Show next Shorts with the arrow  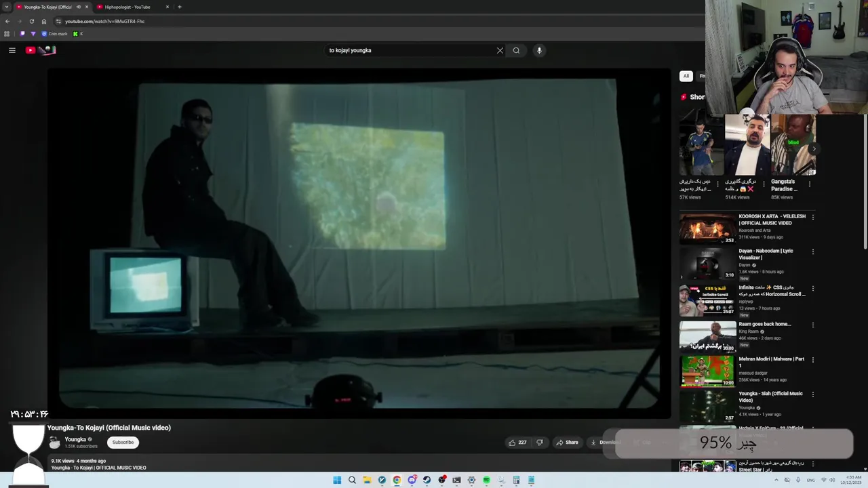(813, 148)
